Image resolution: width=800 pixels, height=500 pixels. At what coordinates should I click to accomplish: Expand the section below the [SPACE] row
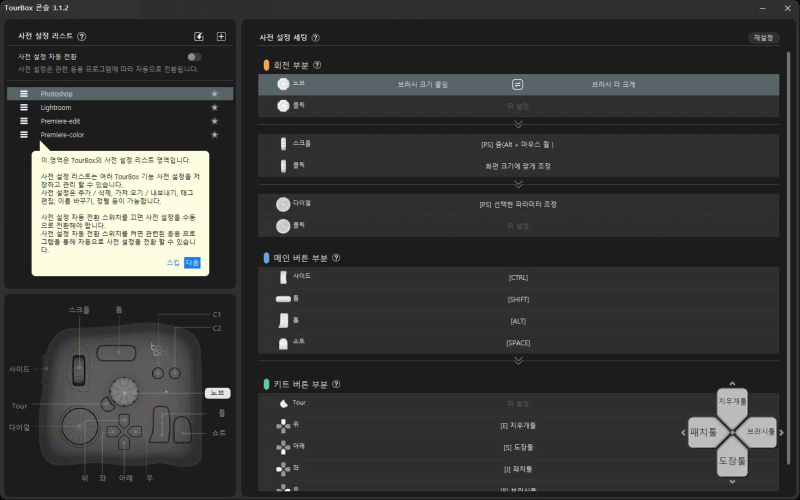[518, 361]
